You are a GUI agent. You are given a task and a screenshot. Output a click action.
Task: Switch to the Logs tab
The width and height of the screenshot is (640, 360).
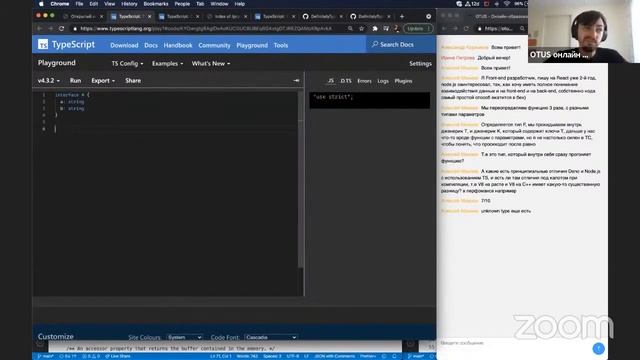coord(383,81)
